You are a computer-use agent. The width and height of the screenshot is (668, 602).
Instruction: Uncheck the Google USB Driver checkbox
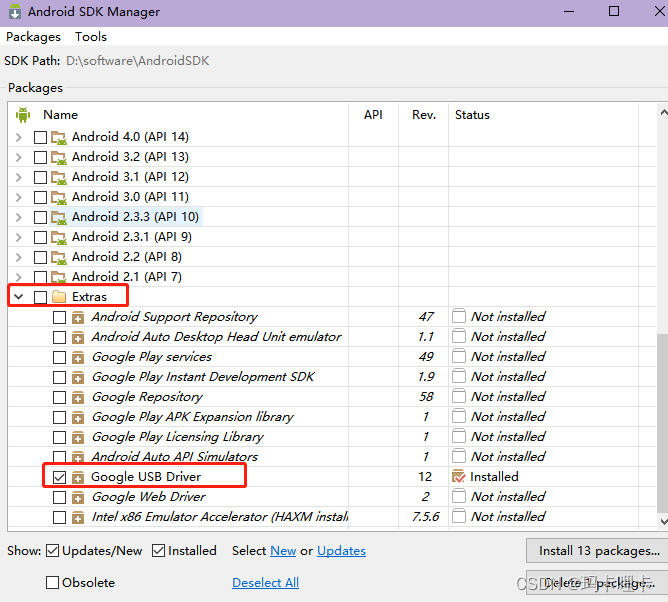[60, 478]
